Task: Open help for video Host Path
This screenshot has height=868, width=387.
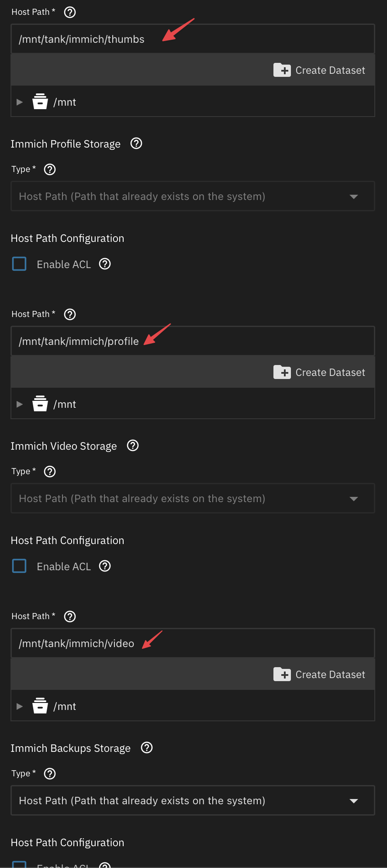Action: (70, 617)
